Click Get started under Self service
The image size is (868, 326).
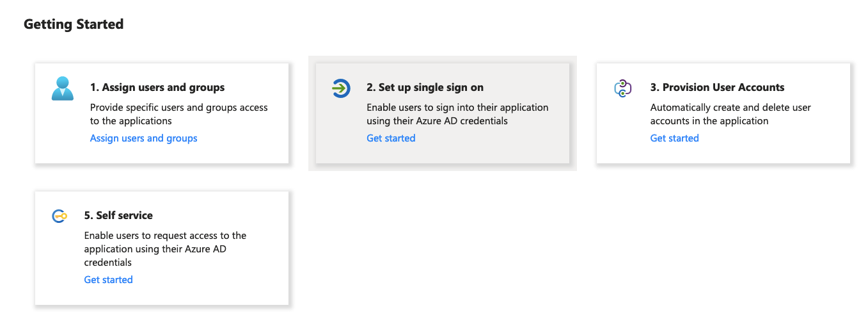(x=108, y=280)
